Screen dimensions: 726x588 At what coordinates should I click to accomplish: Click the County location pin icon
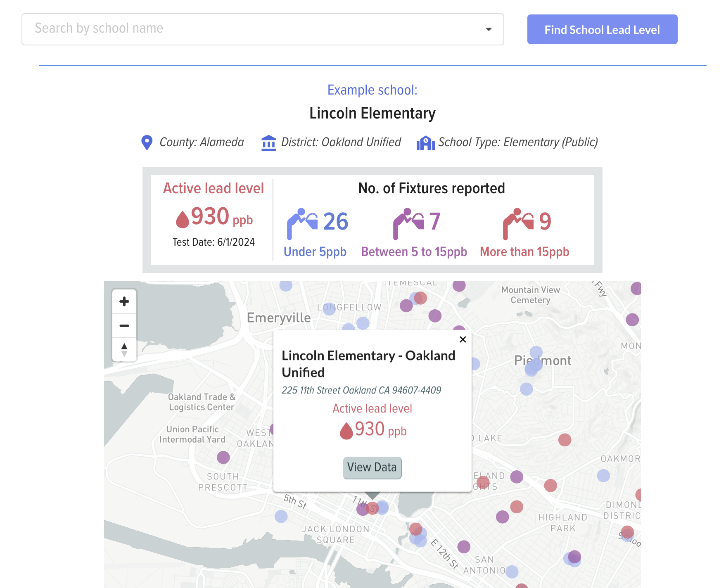pos(147,142)
